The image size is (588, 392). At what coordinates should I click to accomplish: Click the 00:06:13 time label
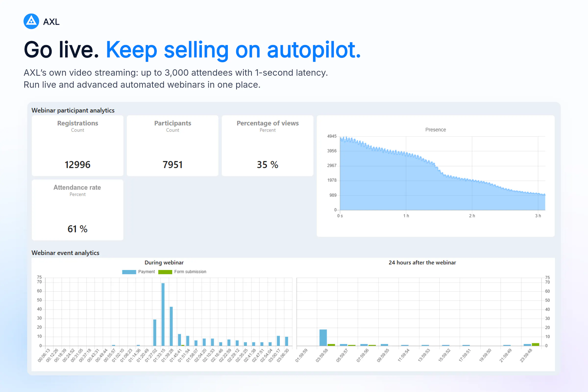click(x=44, y=355)
